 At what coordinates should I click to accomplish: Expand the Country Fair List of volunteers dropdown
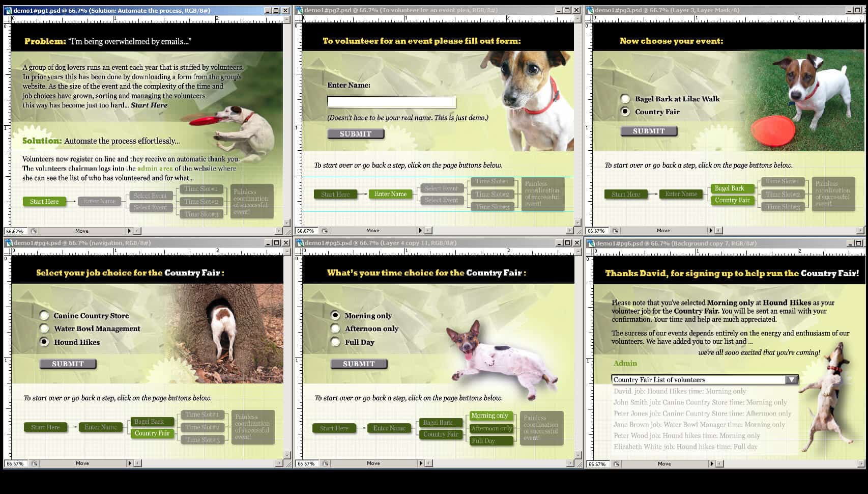[791, 379]
